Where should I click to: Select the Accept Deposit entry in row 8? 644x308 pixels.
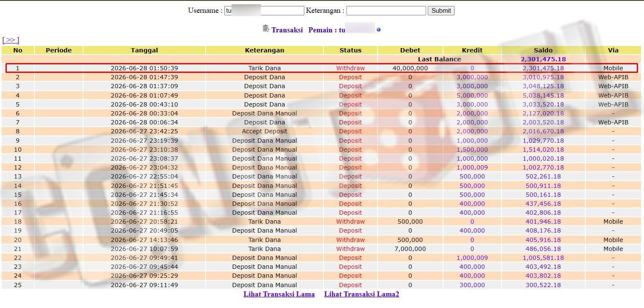[x=264, y=131]
